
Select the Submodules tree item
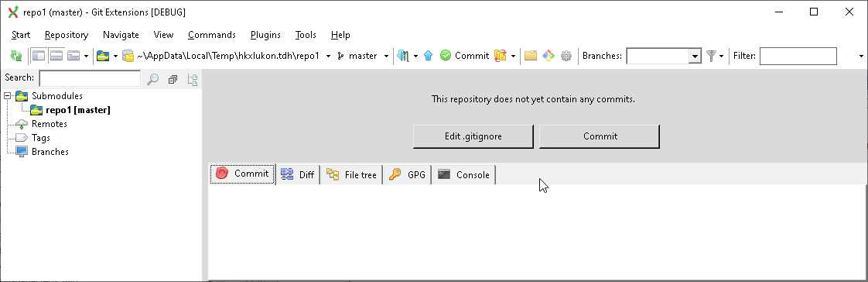coord(57,96)
